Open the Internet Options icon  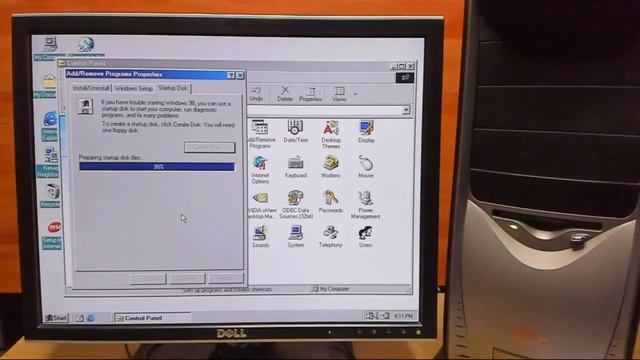coord(260,169)
